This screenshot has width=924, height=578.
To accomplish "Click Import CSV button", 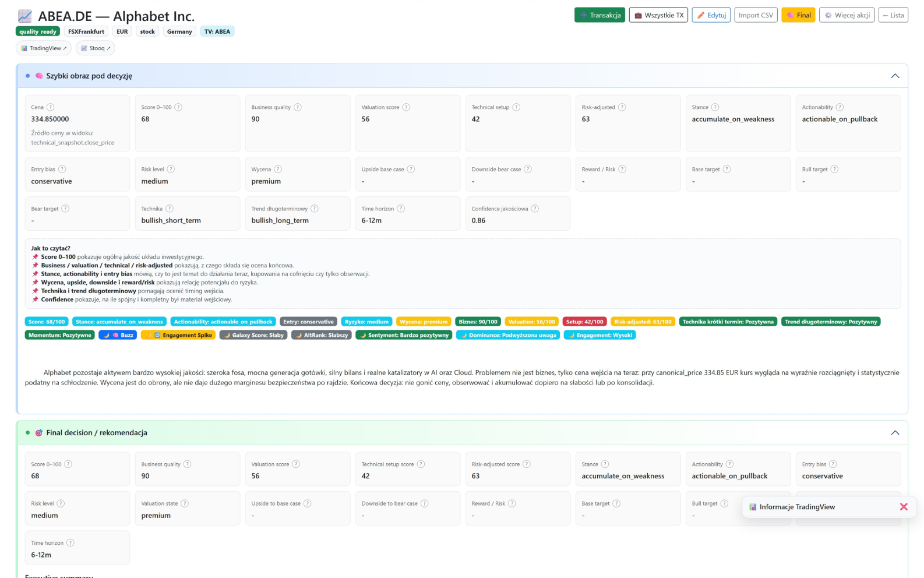I will (x=756, y=15).
